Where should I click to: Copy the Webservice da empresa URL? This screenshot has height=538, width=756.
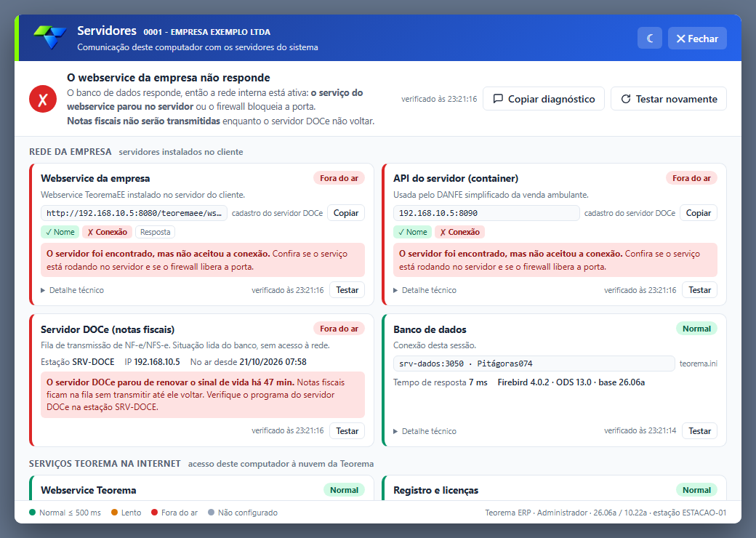[346, 212]
